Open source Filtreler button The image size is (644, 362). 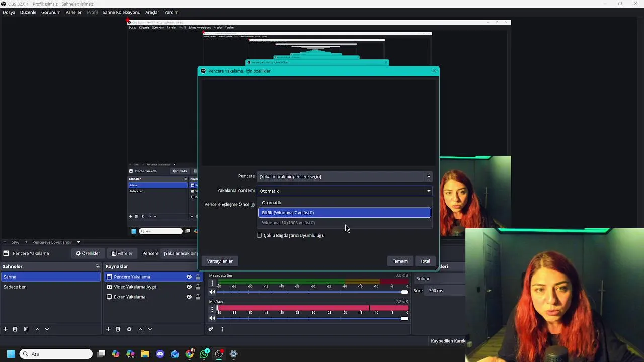122,253
